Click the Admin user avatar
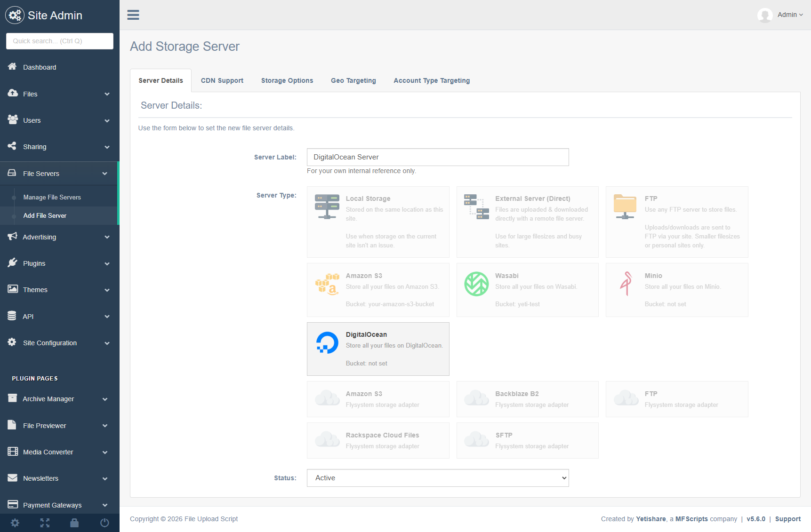The width and height of the screenshot is (811, 532). coord(764,15)
